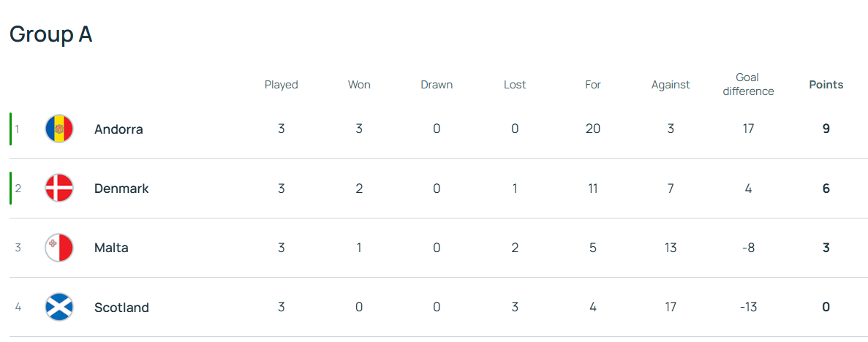Click the For column header

[592, 85]
